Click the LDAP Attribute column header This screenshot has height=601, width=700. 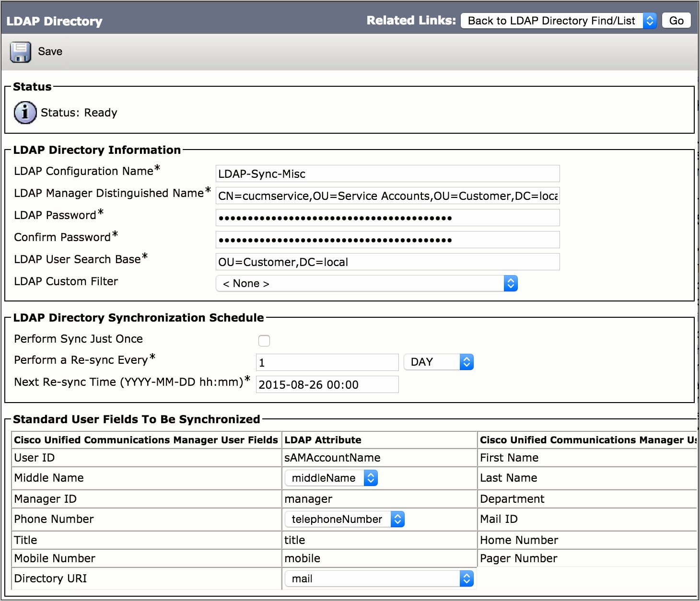point(323,440)
